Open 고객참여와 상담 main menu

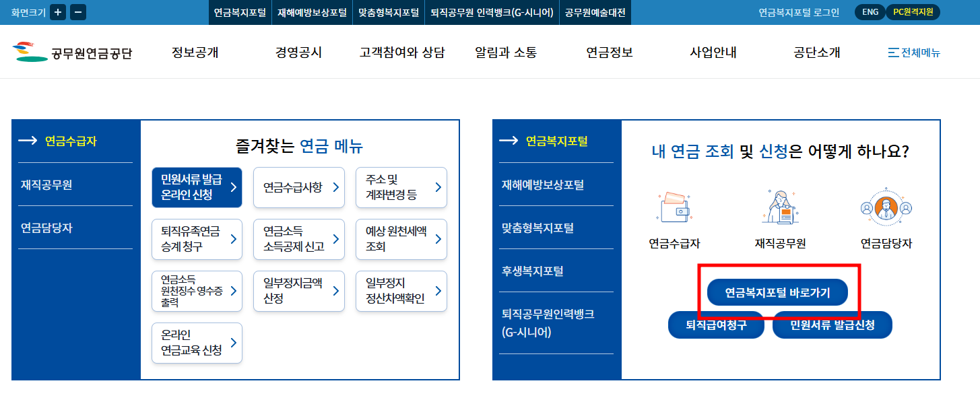402,53
